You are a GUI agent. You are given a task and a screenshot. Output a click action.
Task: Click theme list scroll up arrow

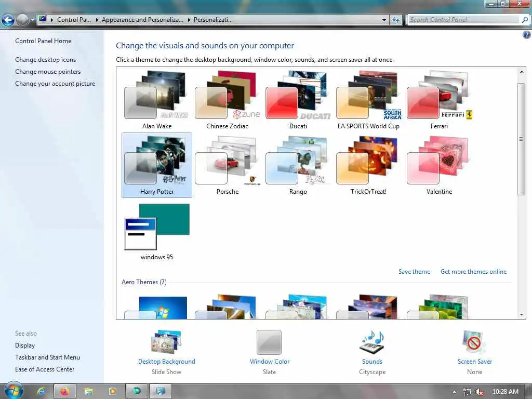click(522, 72)
